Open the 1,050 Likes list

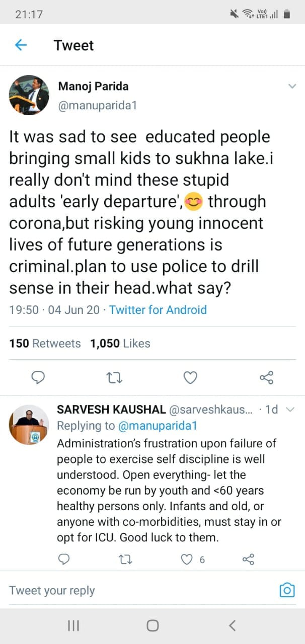tap(119, 343)
